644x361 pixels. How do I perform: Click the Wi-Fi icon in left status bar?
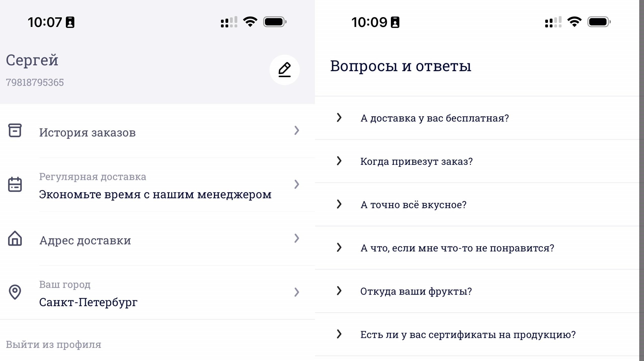click(x=250, y=22)
